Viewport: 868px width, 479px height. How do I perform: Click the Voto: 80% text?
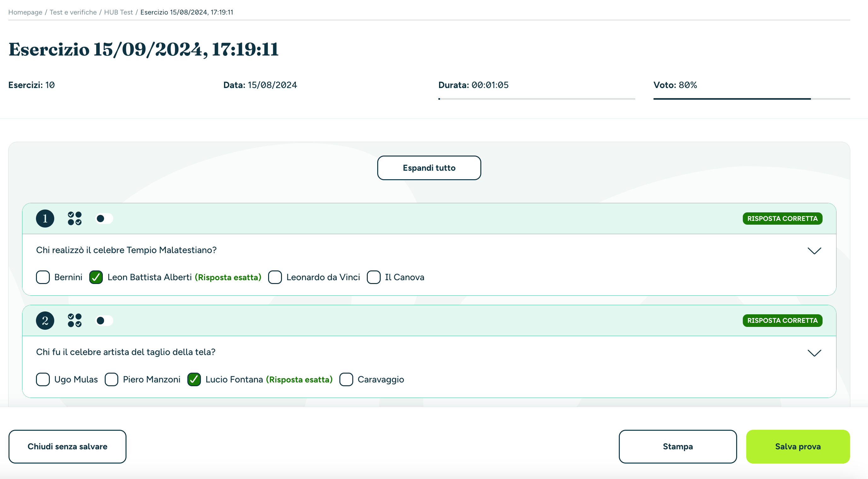tap(675, 85)
